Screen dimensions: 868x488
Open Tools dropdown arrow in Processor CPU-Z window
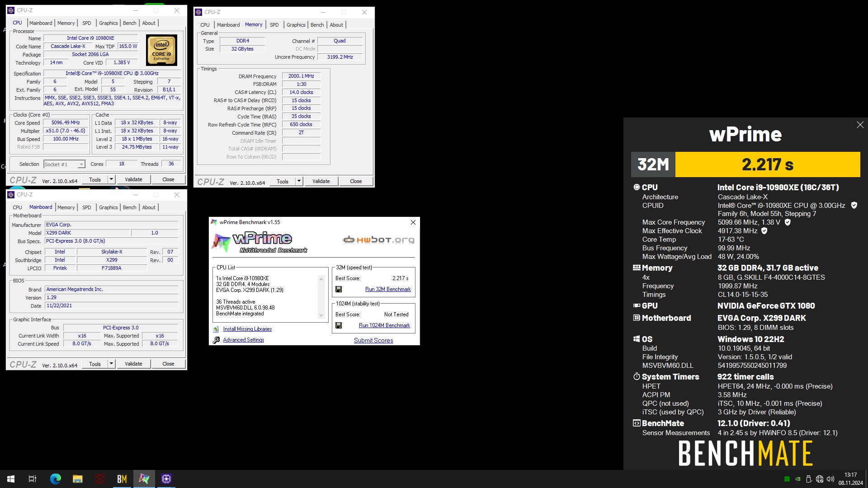click(x=111, y=179)
